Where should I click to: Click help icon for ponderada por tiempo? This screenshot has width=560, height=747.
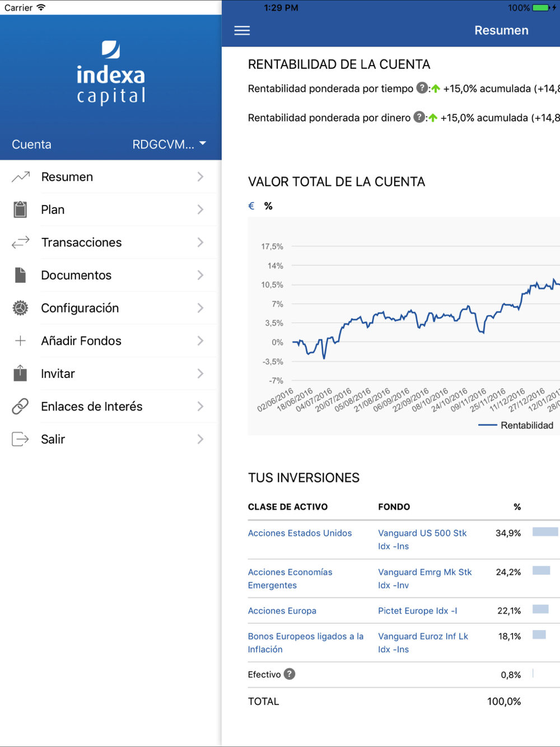pos(422,88)
